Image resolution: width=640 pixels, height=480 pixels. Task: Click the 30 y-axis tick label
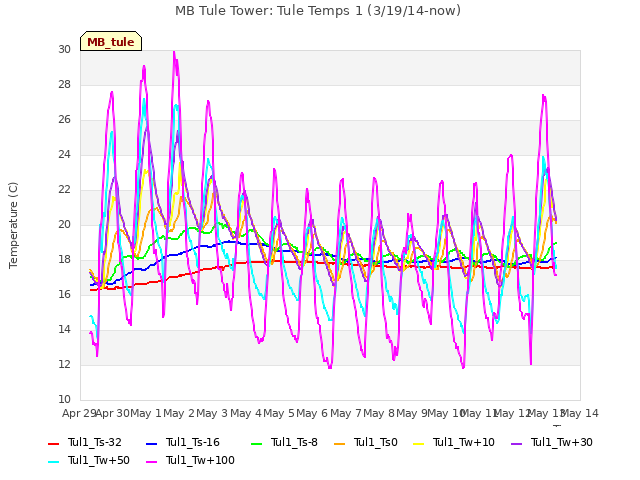tap(64, 49)
